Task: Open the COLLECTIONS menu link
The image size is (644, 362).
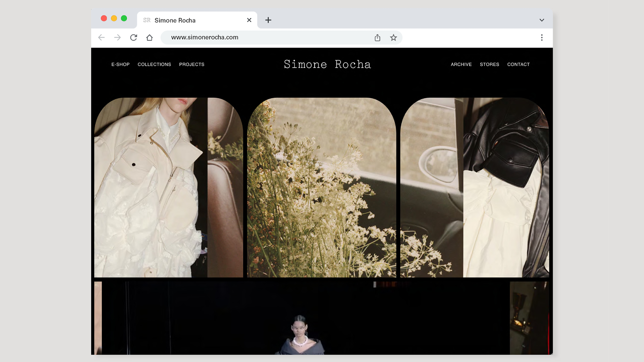Action: click(154, 64)
